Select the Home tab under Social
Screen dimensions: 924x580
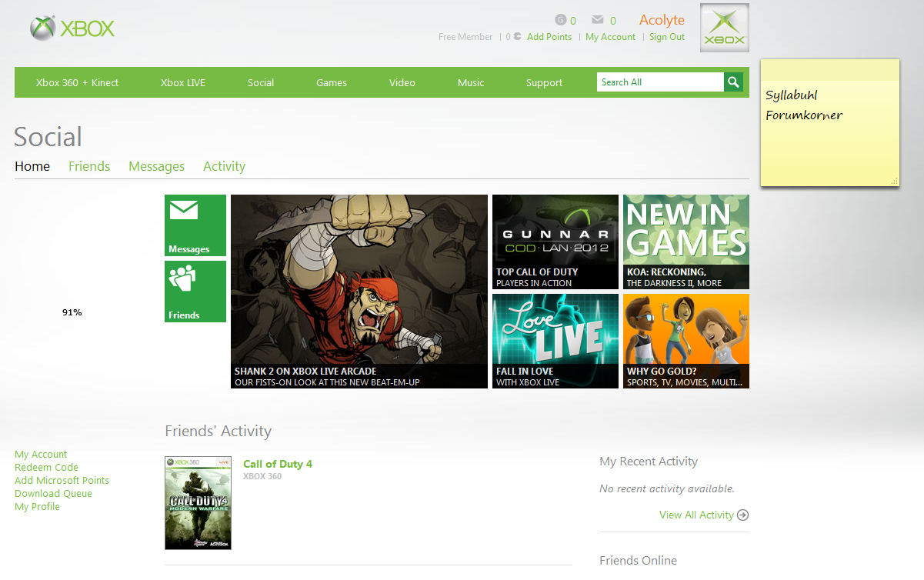(32, 166)
